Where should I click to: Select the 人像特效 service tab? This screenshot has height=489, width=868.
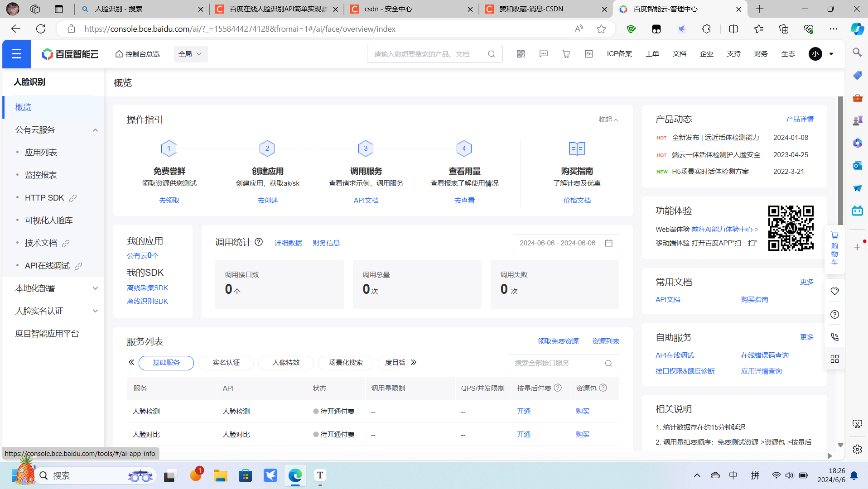286,363
